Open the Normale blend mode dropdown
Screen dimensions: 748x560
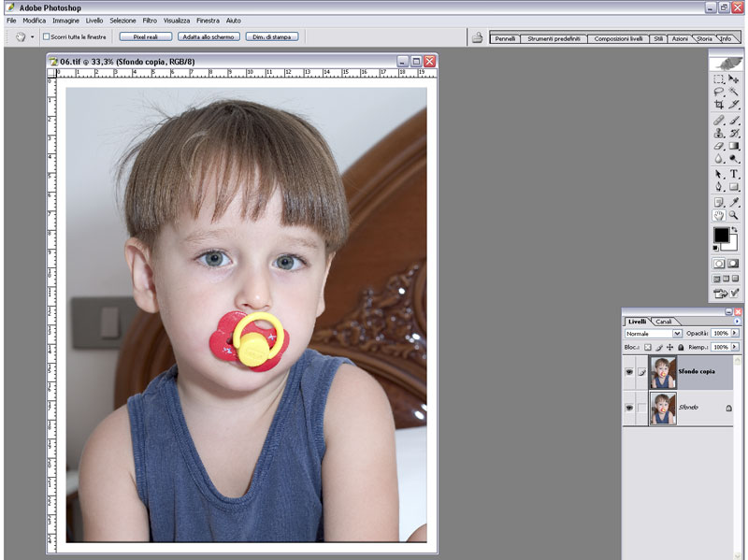coord(653,334)
